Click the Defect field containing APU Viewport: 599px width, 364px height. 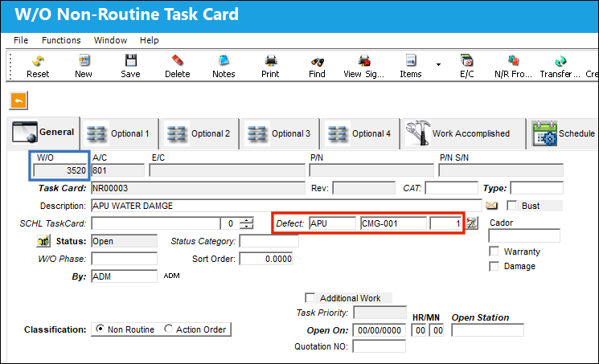(332, 223)
